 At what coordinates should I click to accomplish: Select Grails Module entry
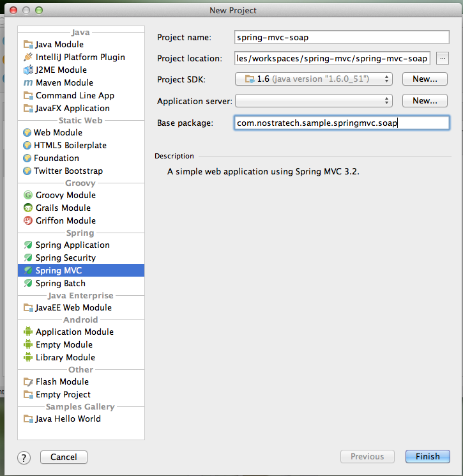pos(81,208)
